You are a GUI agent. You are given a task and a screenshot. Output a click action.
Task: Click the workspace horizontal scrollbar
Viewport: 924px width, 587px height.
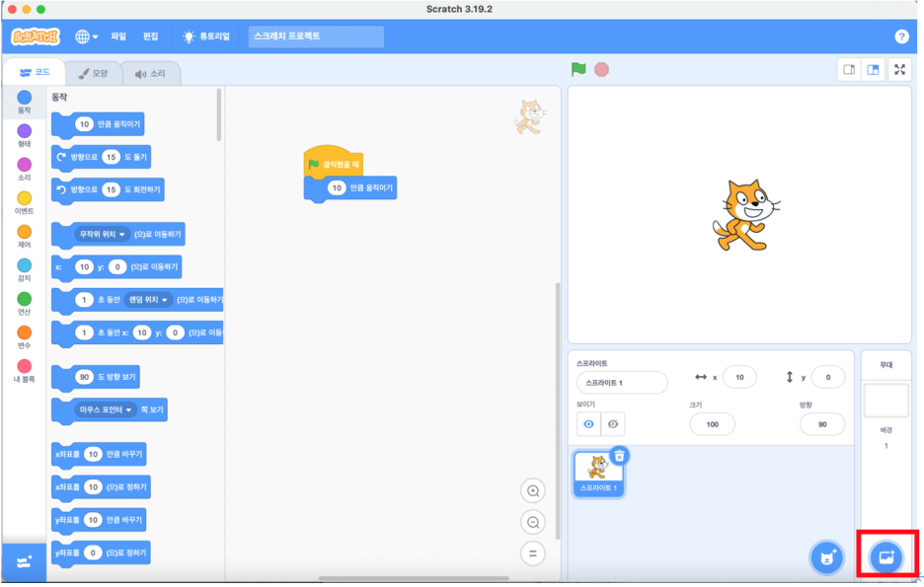(414, 578)
